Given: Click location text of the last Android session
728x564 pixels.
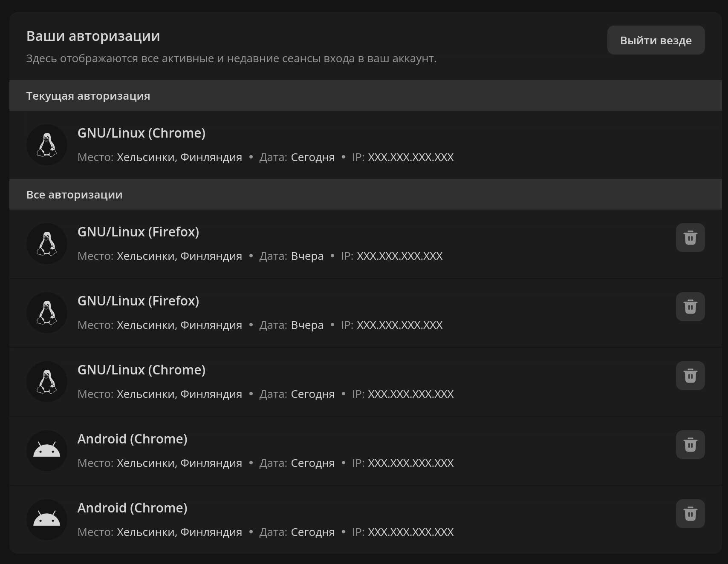Looking at the screenshot, I should pos(179,532).
